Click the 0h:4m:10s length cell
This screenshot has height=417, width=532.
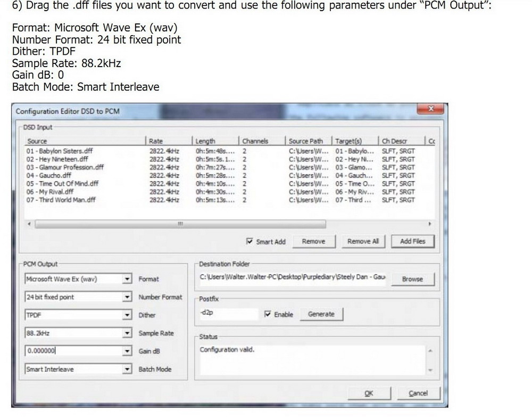point(215,184)
